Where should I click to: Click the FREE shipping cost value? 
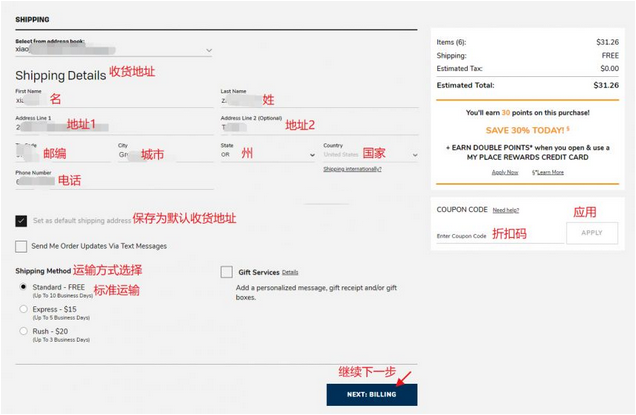click(x=610, y=56)
